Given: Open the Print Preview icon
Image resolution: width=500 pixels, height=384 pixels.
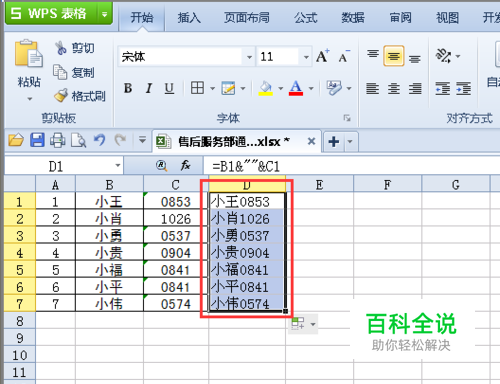Looking at the screenshot, I should 78,140.
